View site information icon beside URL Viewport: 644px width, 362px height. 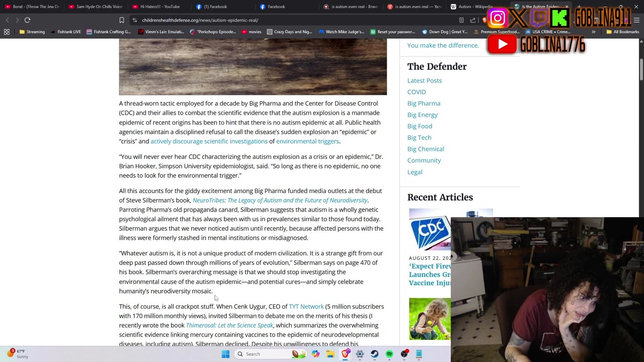pyautogui.click(x=134, y=20)
